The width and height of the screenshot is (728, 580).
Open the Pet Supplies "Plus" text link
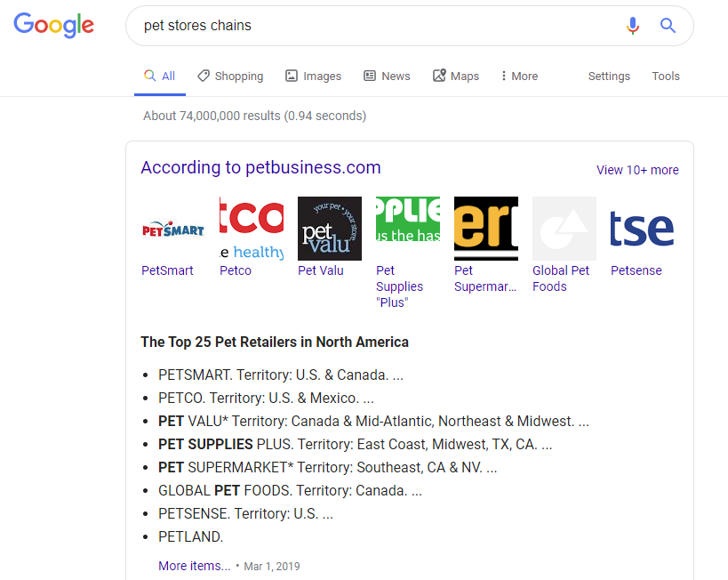click(x=399, y=286)
